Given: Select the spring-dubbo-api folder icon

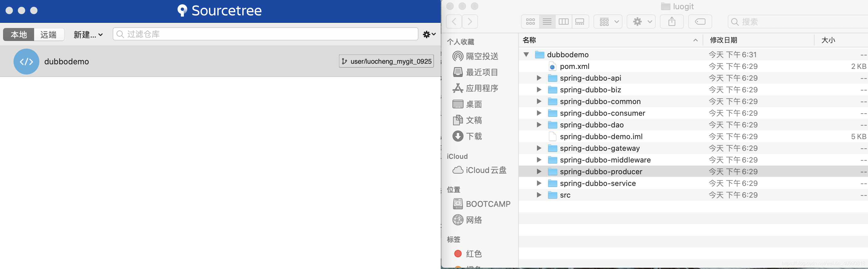Looking at the screenshot, I should tap(553, 78).
